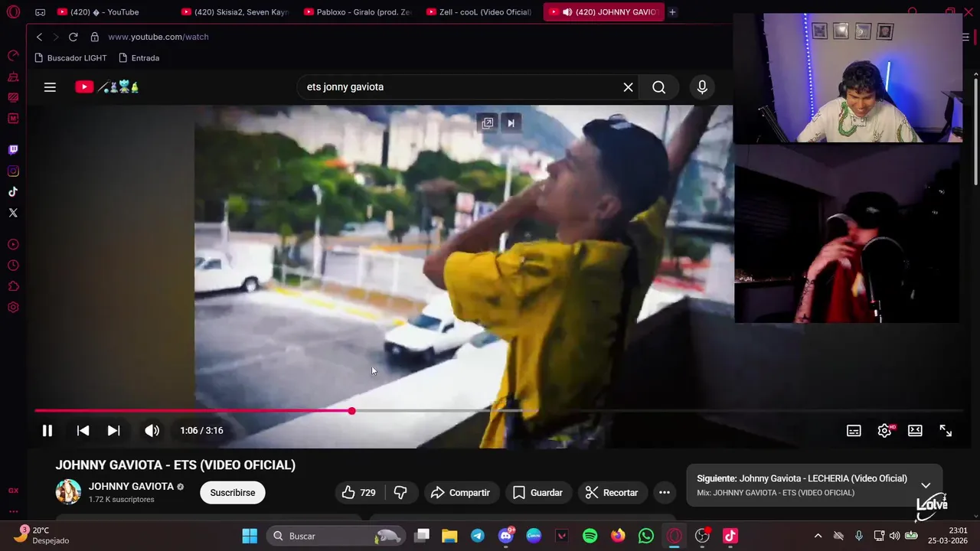
Task: Open GX Corner controller icon in tab bar
Action: tap(40, 12)
